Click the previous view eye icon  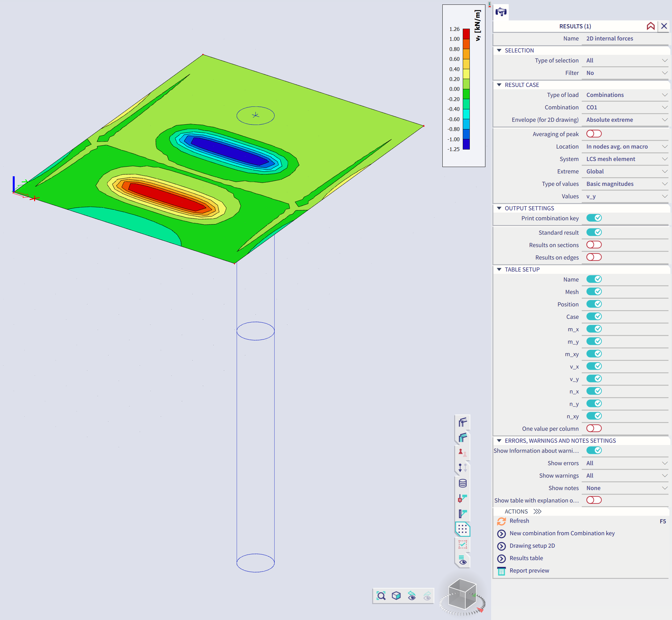pyautogui.click(x=412, y=596)
